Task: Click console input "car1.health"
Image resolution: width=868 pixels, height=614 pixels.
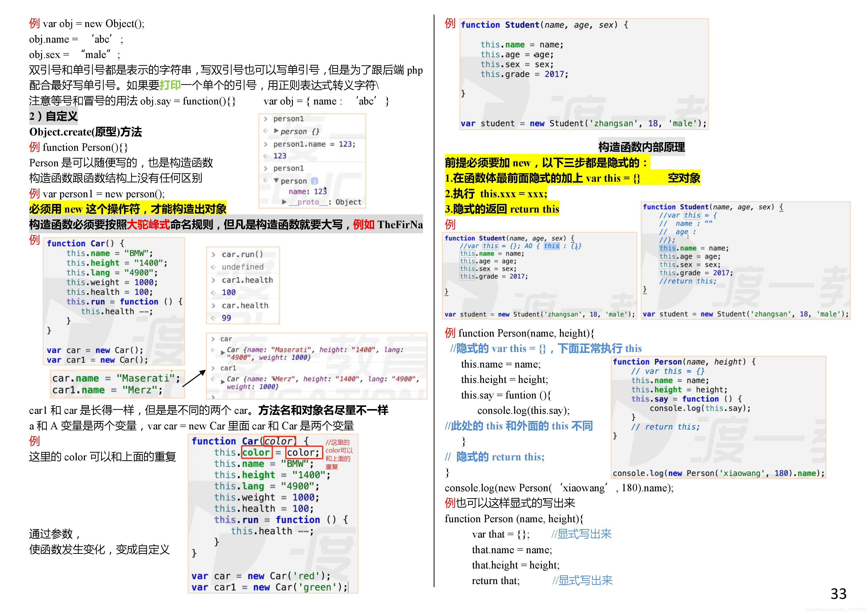Action: (x=247, y=280)
